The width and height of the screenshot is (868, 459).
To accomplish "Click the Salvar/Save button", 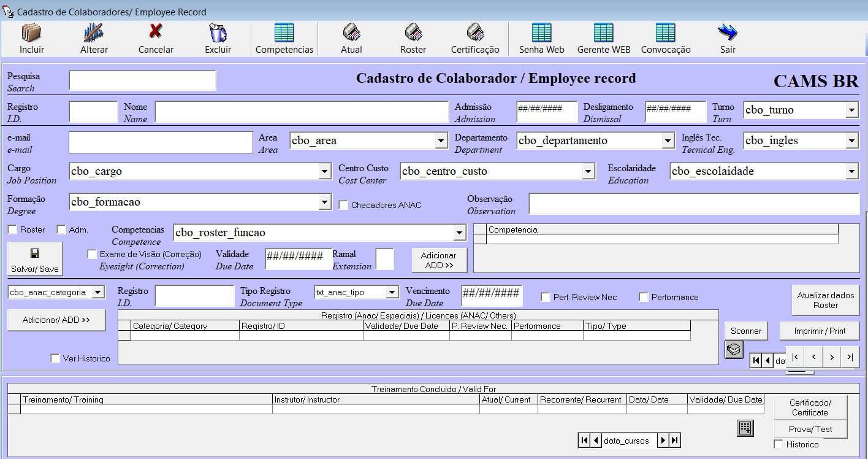I will pyautogui.click(x=35, y=259).
